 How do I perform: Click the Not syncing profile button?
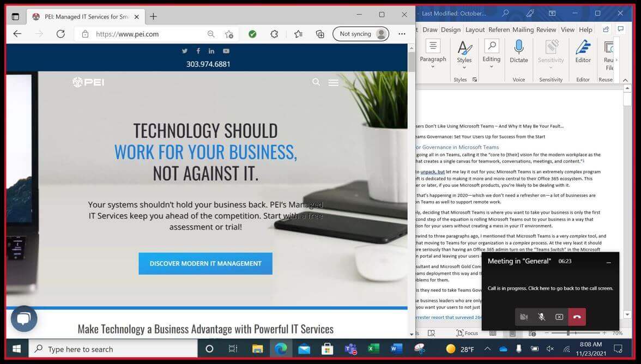[x=361, y=34]
